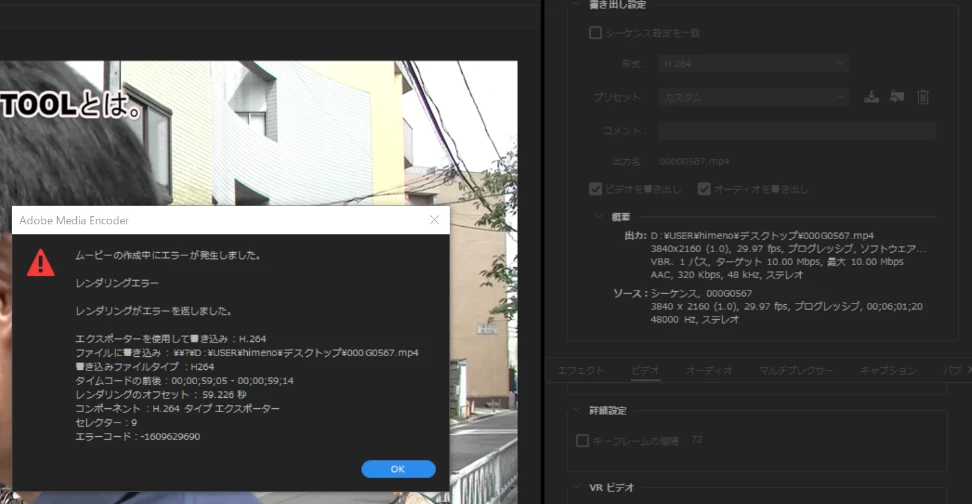Click the keyframe interval value 72

point(697,440)
